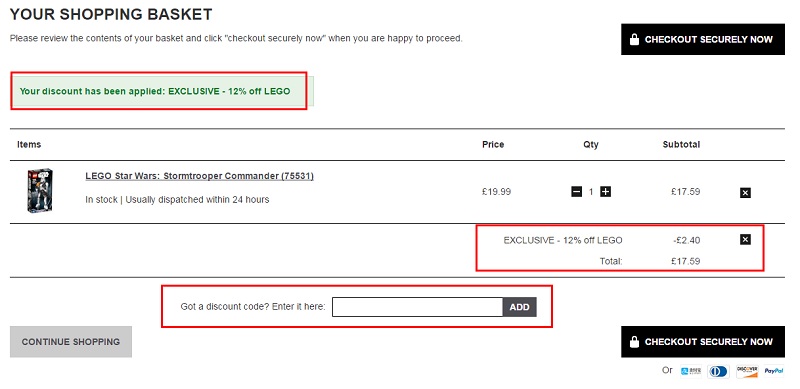
Task: Choose the Alipay payment icon
Action: 691,371
